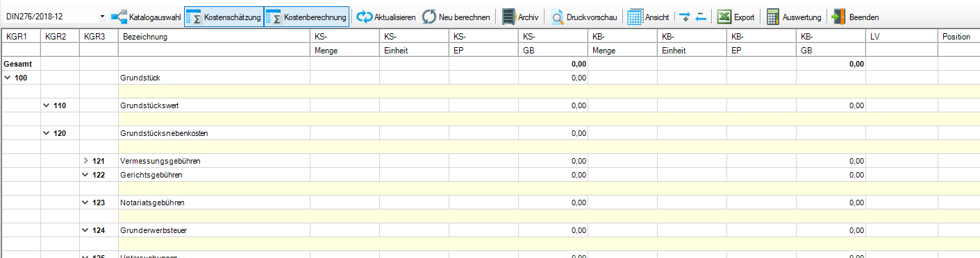Toggle the Kostenschätzung columns button
The image size is (980, 258).
[224, 17]
